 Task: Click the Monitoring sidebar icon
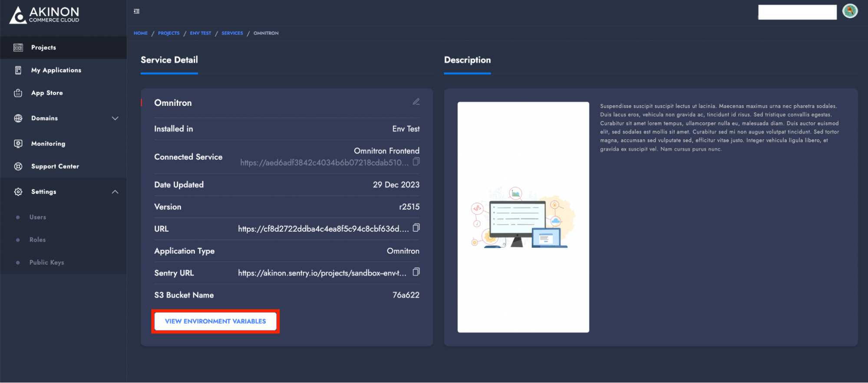click(18, 144)
